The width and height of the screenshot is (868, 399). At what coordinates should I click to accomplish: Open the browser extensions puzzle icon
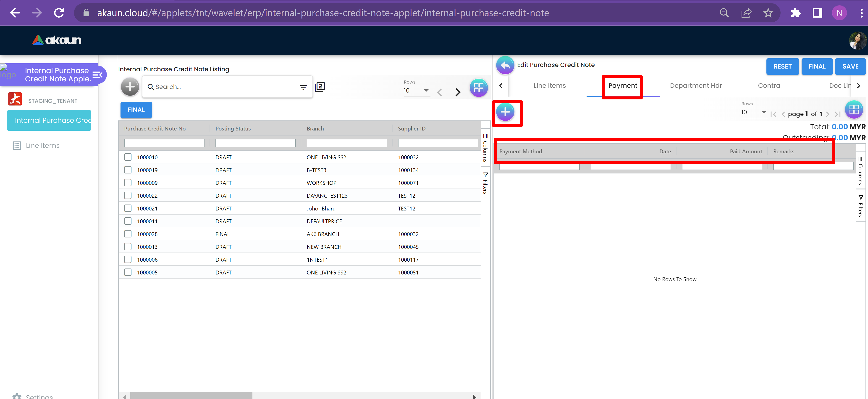click(x=795, y=13)
